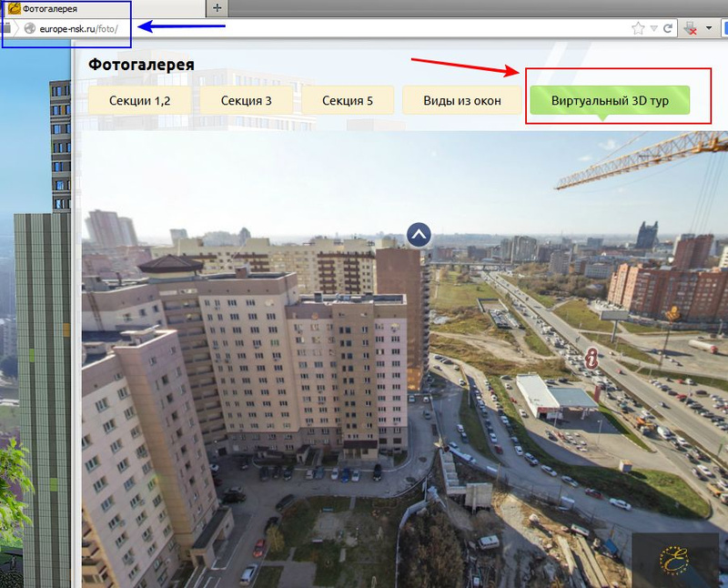The image size is (728, 588).
Task: Bookmark this page with the star icon
Action: pos(639,29)
